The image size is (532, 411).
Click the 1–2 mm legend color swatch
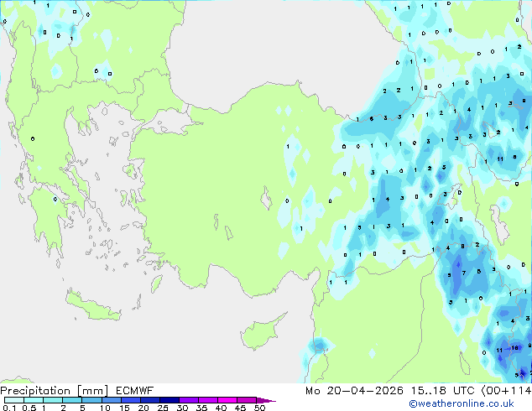(53, 400)
